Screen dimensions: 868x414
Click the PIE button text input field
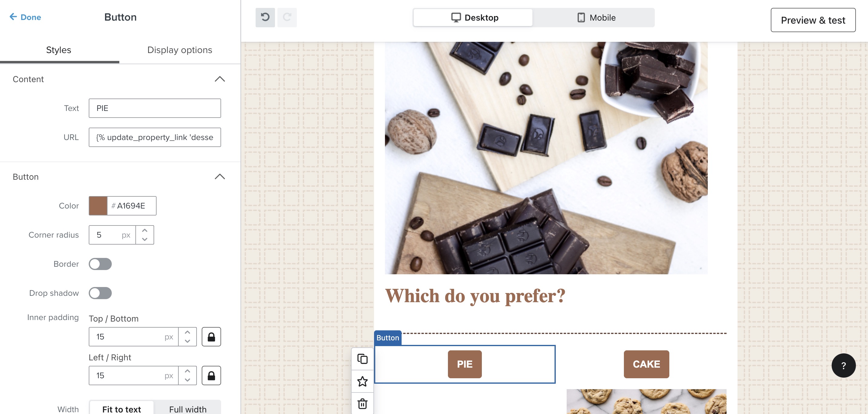click(x=154, y=108)
